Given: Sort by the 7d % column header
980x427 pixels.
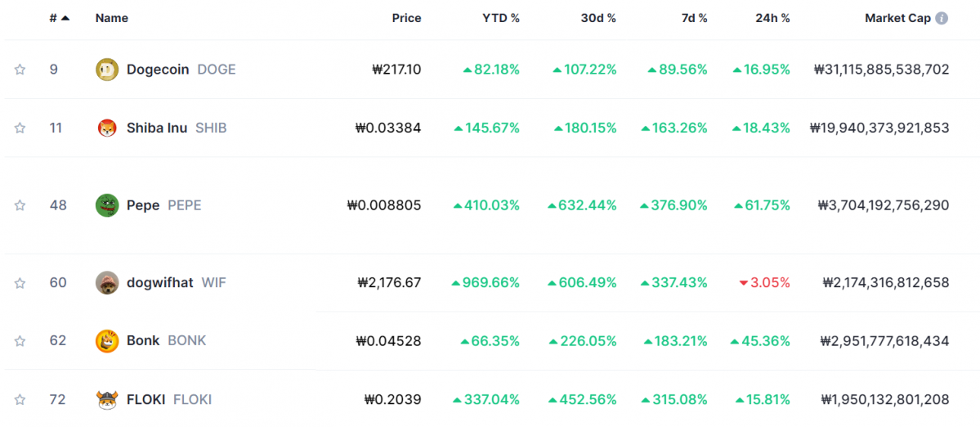Looking at the screenshot, I should 694,18.
